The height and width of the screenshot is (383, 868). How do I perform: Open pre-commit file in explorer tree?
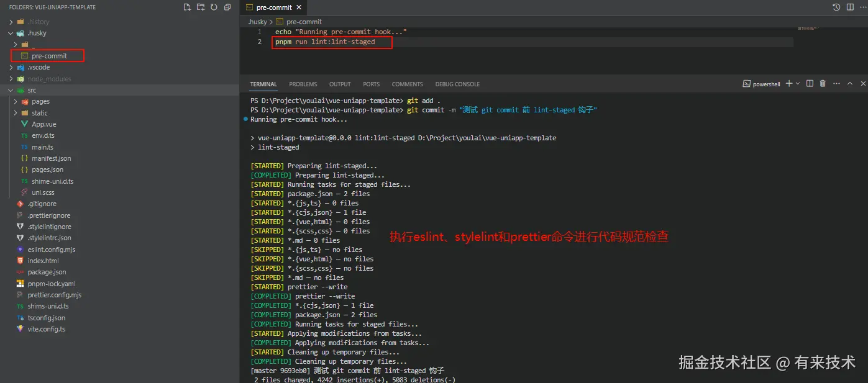click(x=49, y=56)
